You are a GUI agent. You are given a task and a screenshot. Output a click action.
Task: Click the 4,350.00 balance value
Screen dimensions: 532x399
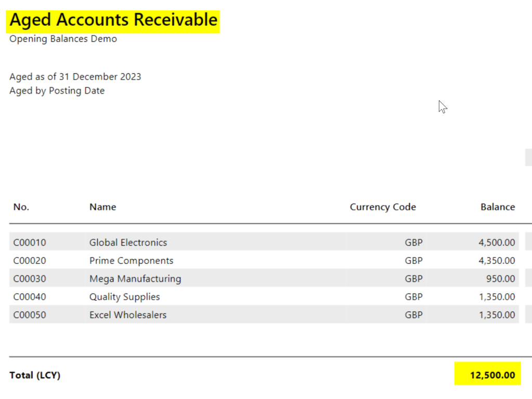[497, 261]
